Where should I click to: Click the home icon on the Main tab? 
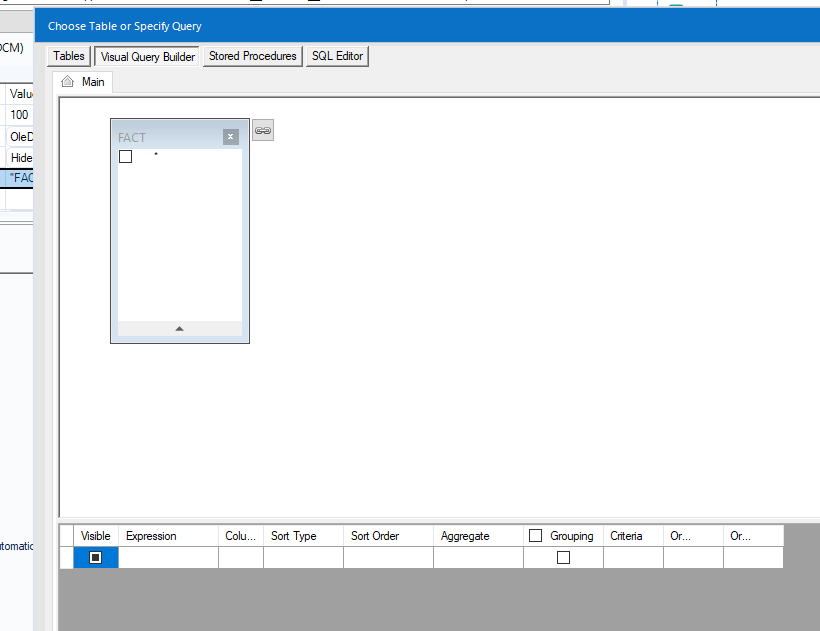(65, 81)
